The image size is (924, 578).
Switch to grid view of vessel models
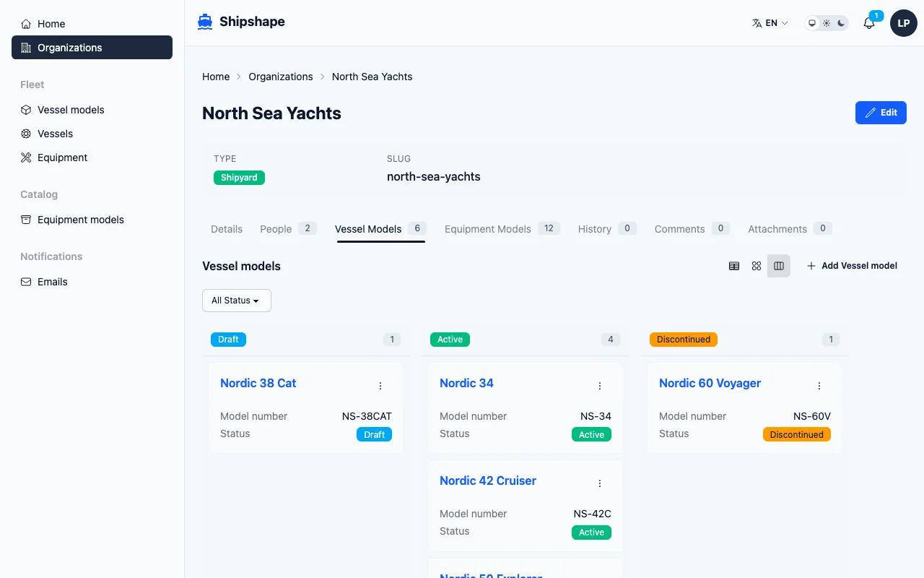[757, 266]
